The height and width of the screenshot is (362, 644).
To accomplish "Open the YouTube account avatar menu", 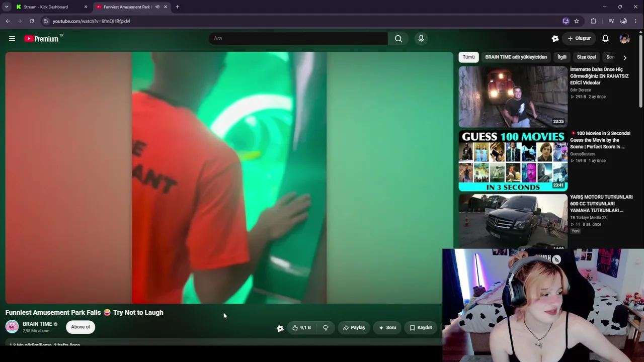I will (625, 39).
